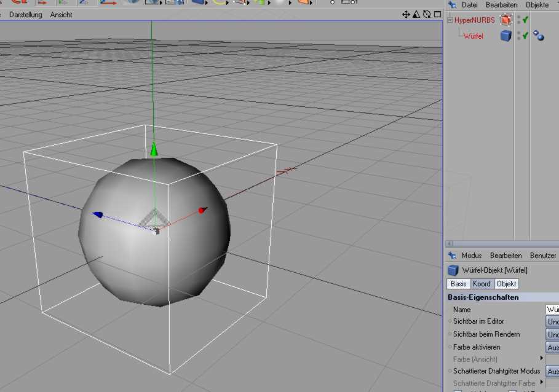
Task: Click the viewport zoom triangle icon
Action: click(x=416, y=14)
